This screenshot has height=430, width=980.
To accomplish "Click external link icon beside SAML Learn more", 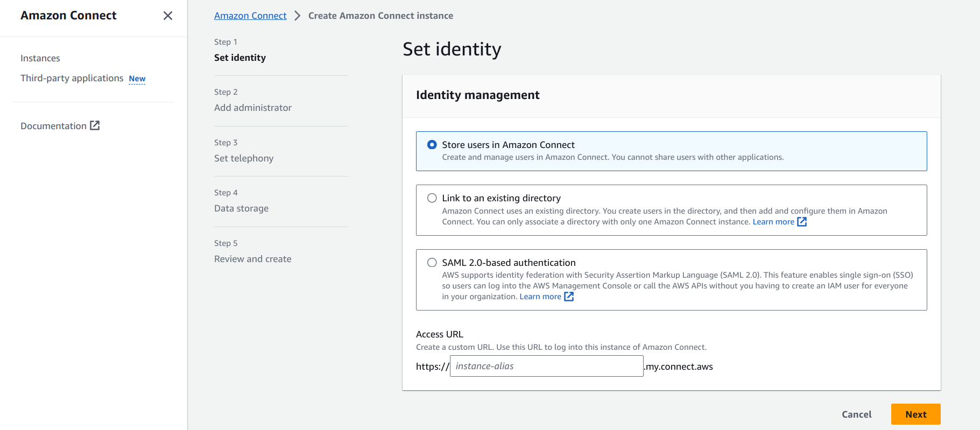I will (569, 297).
